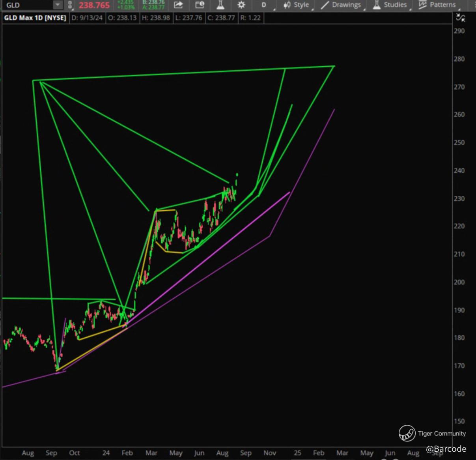Click the beaker icon beside Studies

point(377,5)
